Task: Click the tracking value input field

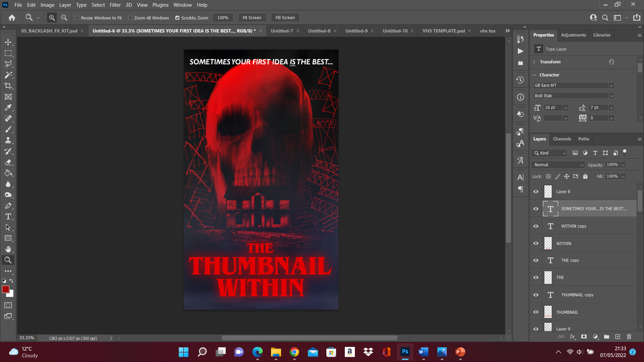Action: [598, 118]
